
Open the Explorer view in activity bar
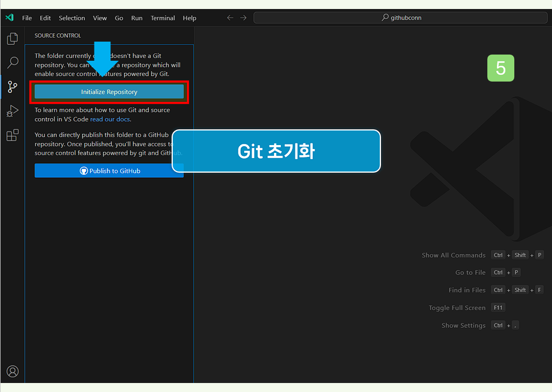(x=12, y=38)
